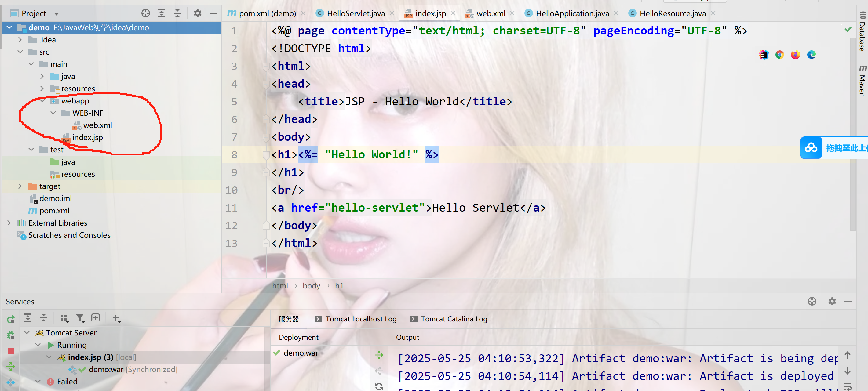Screen dimensions: 868x391
Task: Open the Project view dropdown
Action: (56, 14)
